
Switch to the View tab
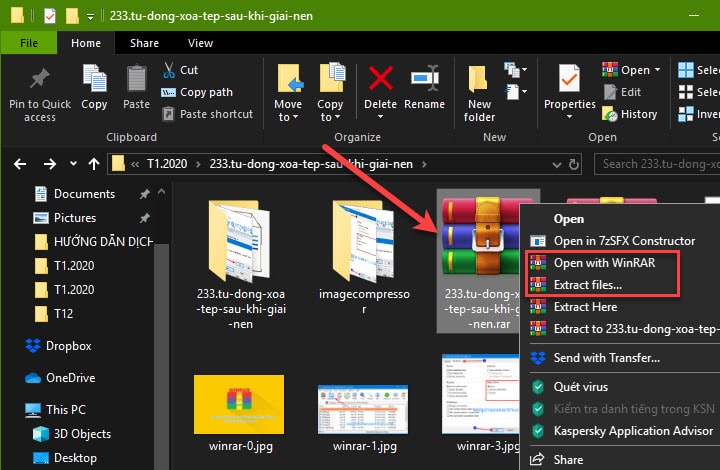[x=200, y=43]
